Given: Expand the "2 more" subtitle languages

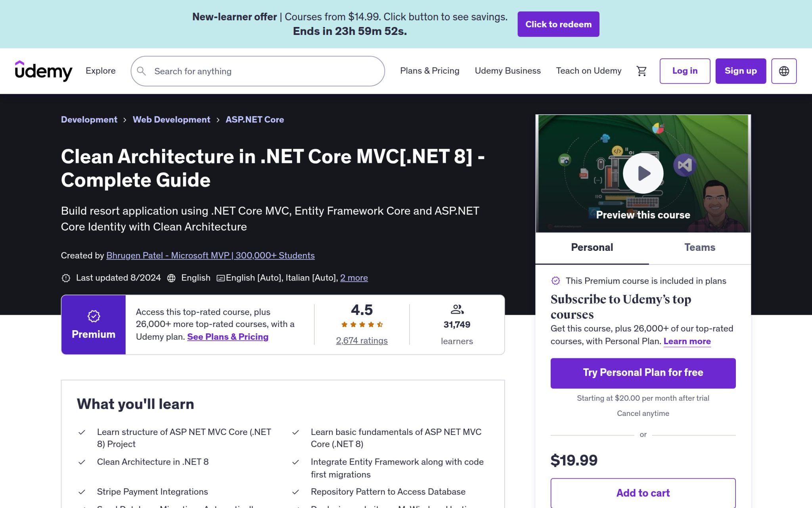Looking at the screenshot, I should (x=354, y=278).
